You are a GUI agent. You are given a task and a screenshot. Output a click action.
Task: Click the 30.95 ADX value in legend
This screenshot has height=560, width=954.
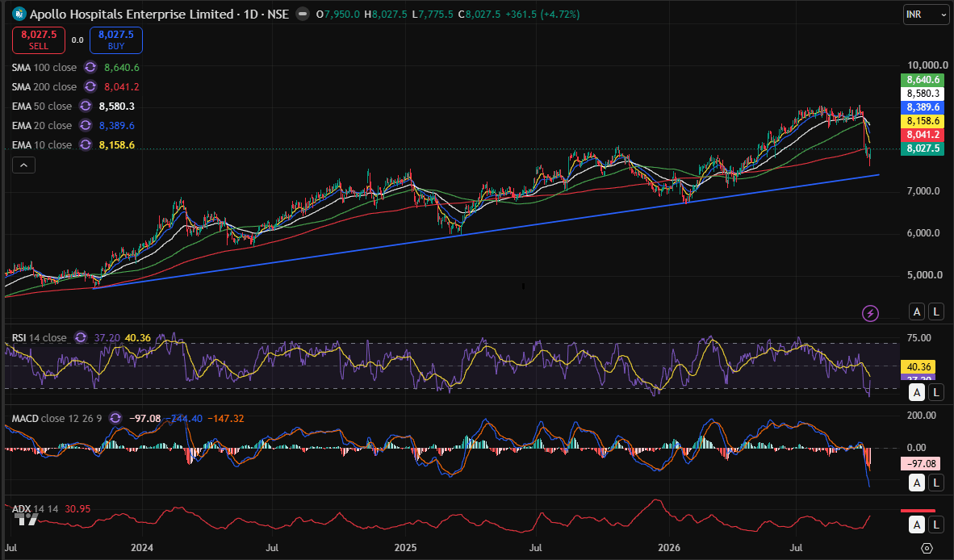click(x=77, y=509)
